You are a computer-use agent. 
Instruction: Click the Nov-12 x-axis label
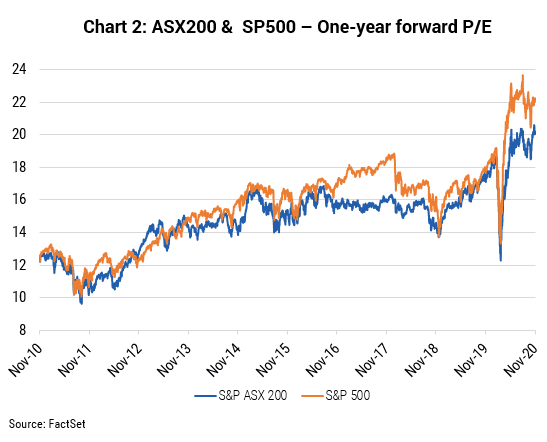[x=124, y=359]
